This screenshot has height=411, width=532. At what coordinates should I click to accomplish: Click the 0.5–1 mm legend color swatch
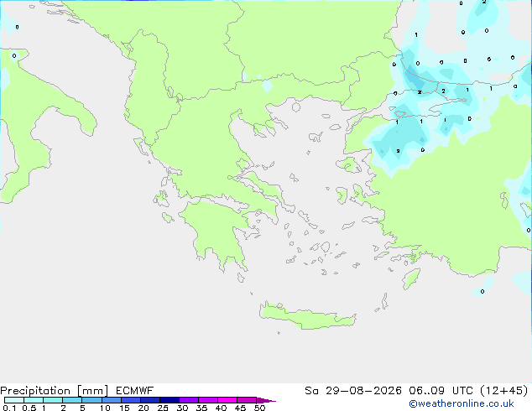tap(34, 400)
